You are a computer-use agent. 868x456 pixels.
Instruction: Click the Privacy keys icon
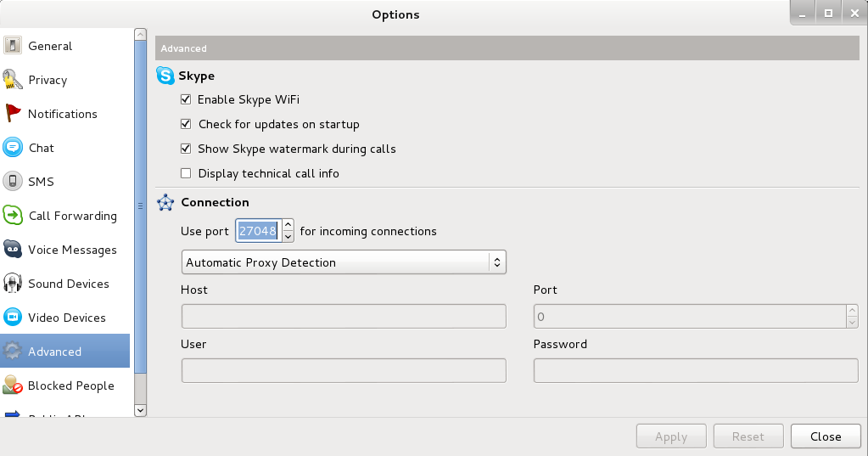coord(12,80)
